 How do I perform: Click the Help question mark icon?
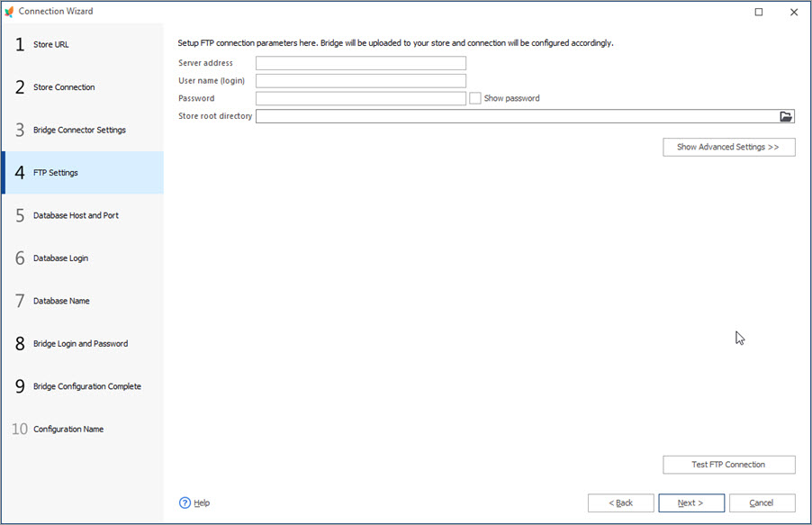185,502
